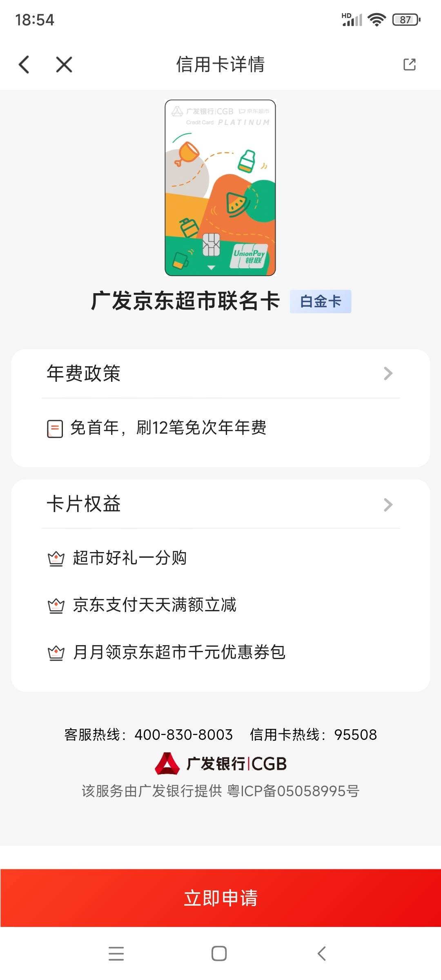Call customer hotline 400-830-8003
Image resolution: width=441 pixels, height=980 pixels.
tap(183, 735)
